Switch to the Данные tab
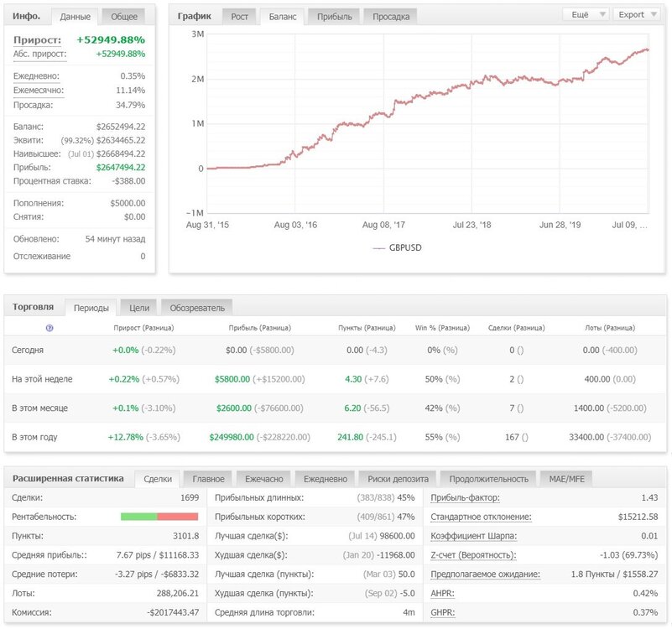Image resolution: width=672 pixels, height=629 pixels. pos(75,17)
